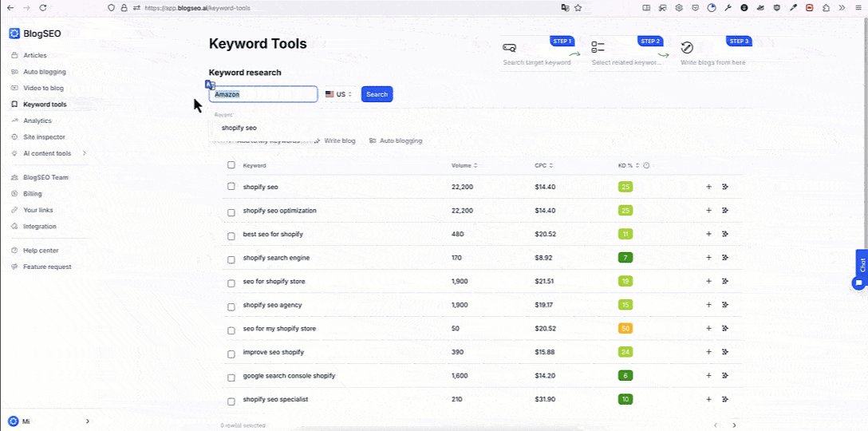
Task: Add 'best seo for shopify' with plus icon
Action: click(x=708, y=234)
